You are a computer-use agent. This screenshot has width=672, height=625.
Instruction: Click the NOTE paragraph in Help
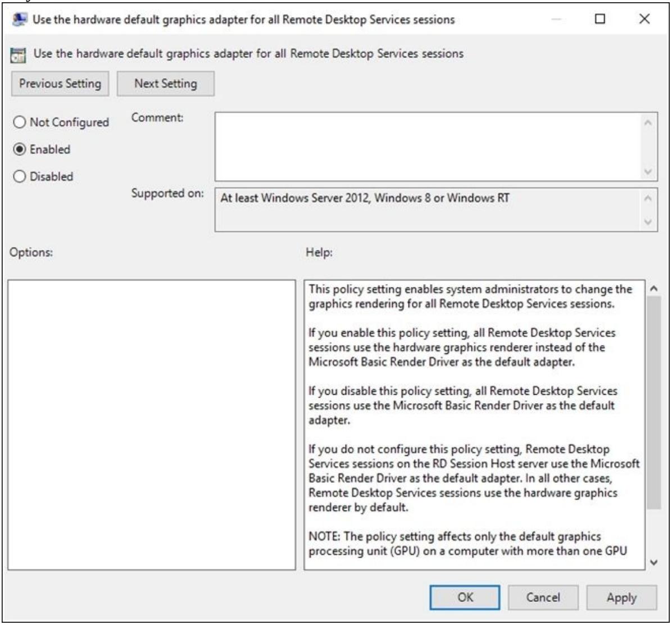coord(467,544)
